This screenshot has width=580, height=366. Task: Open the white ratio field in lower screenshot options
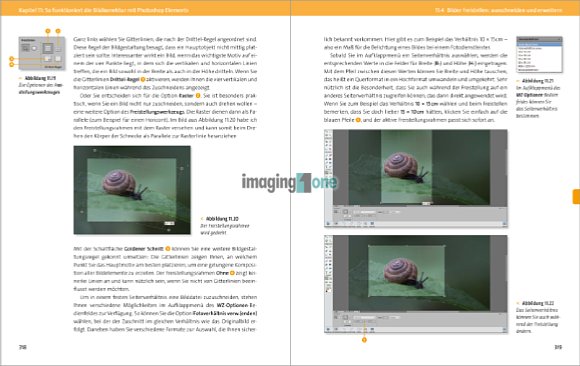click(368, 317)
